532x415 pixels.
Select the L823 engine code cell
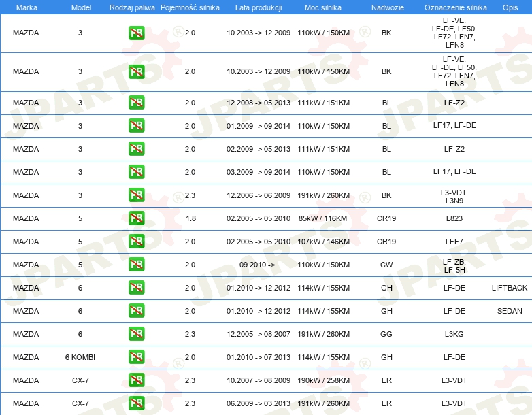click(x=454, y=218)
